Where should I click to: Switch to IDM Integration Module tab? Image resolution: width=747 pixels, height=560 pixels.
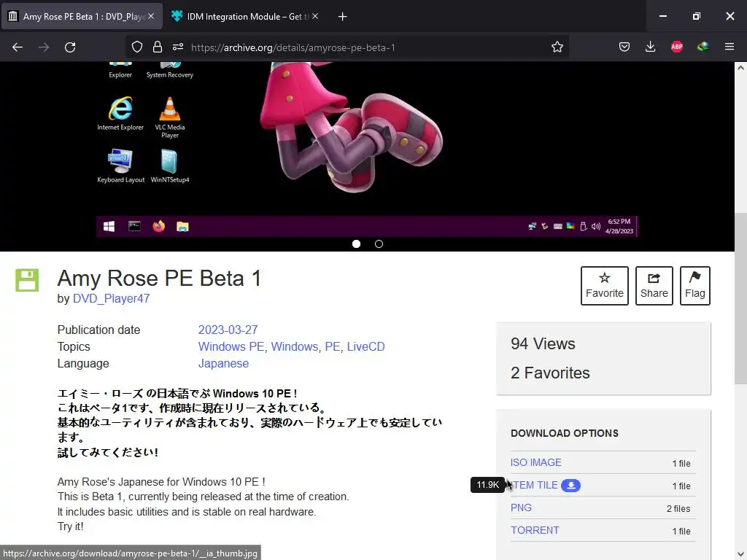coord(245,16)
